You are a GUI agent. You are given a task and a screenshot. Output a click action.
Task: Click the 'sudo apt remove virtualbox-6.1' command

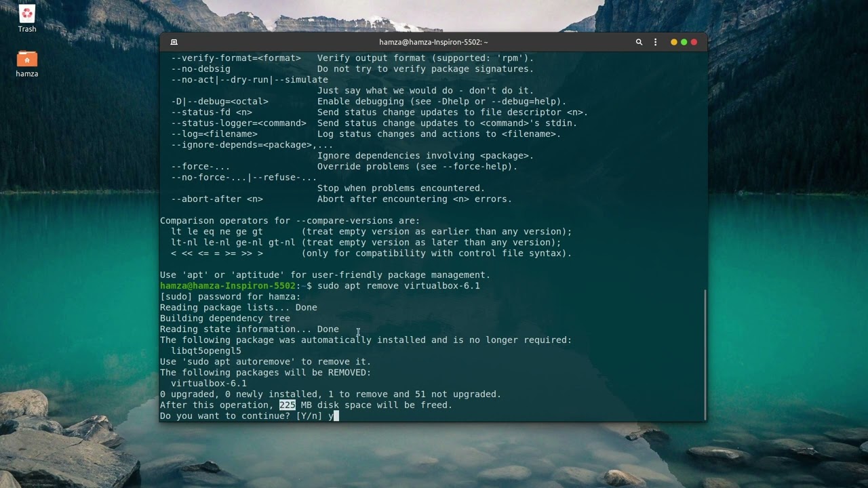pyautogui.click(x=399, y=285)
